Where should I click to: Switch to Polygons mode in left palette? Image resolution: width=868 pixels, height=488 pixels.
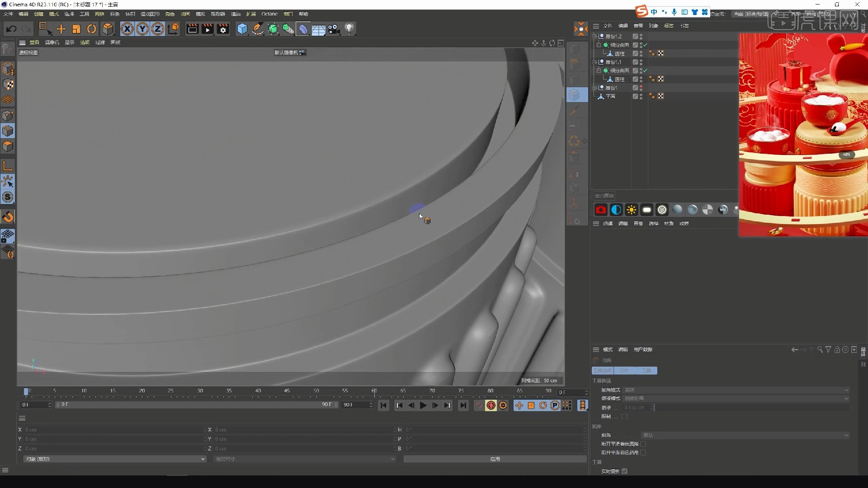(8, 146)
